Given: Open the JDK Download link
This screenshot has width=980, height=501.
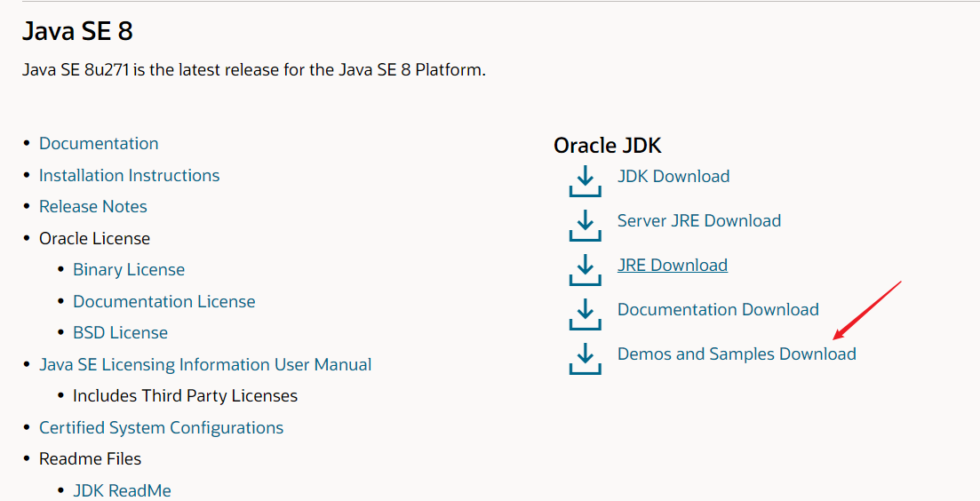Looking at the screenshot, I should [x=673, y=176].
